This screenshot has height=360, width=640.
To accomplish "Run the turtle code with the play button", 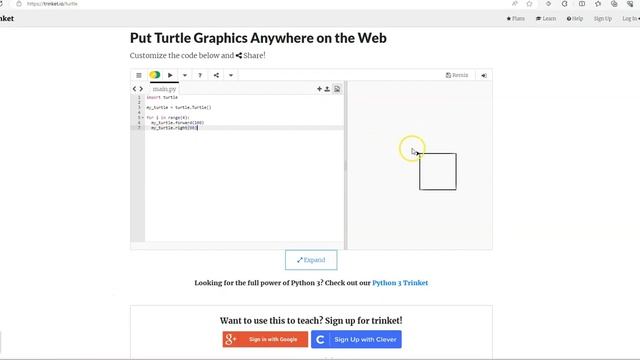I will click(x=170, y=75).
